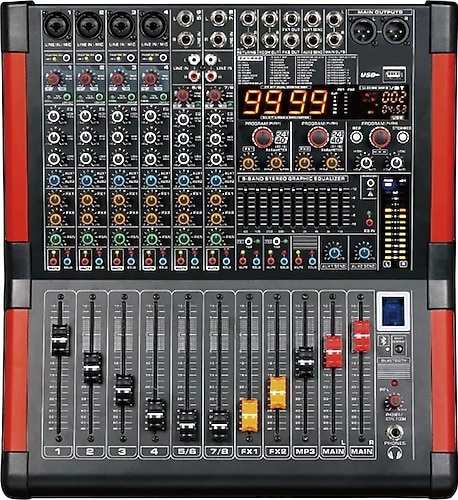Solo channel 4 with its blue button

pyautogui.click(x=163, y=261)
